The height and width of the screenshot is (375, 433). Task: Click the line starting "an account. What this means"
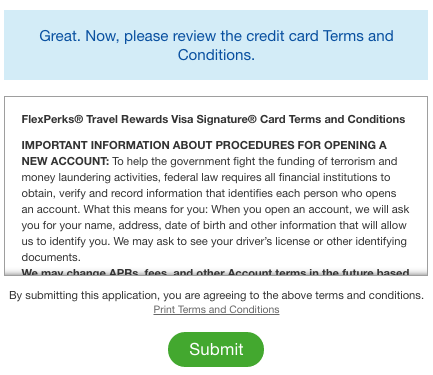click(x=215, y=209)
